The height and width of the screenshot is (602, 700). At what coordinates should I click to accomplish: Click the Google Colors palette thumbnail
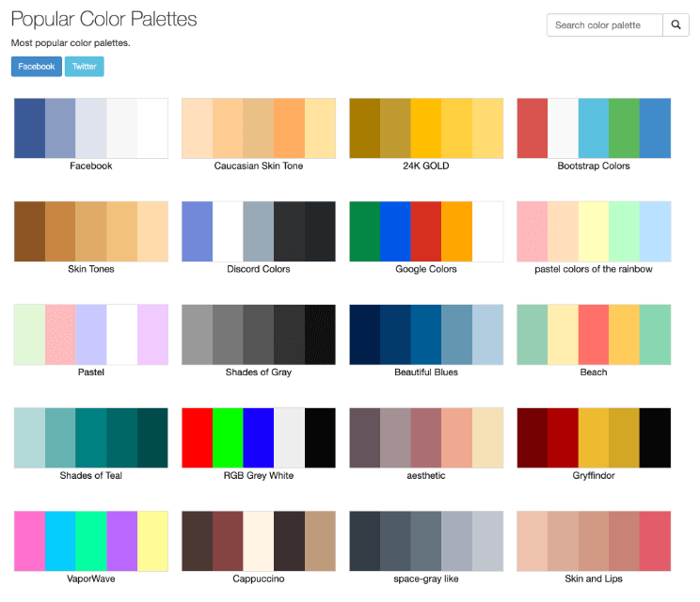pyautogui.click(x=426, y=231)
